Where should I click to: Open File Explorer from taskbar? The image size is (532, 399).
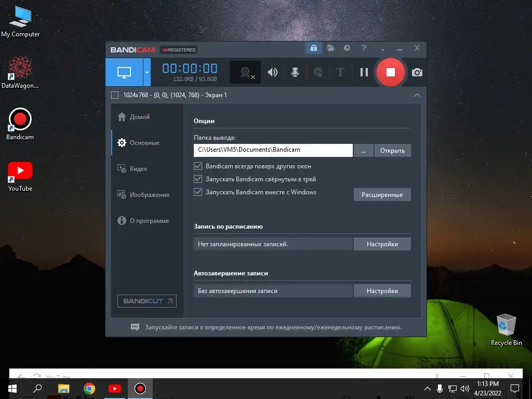click(x=63, y=389)
